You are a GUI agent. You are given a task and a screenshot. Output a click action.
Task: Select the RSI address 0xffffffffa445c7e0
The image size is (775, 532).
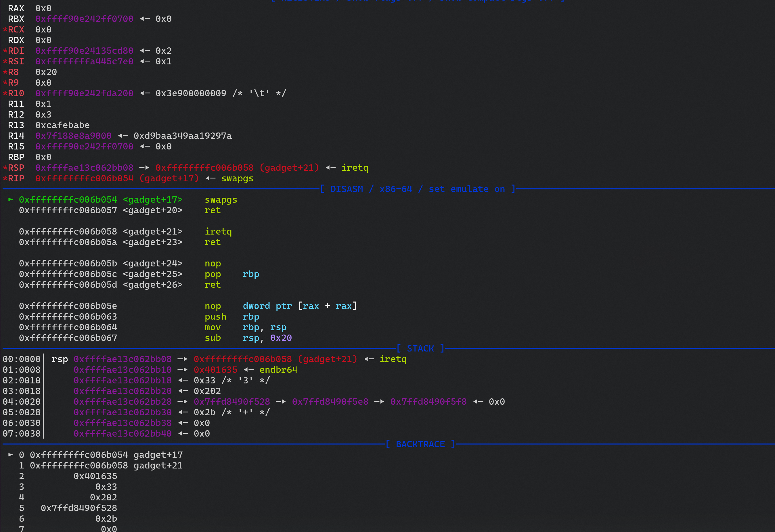click(84, 62)
